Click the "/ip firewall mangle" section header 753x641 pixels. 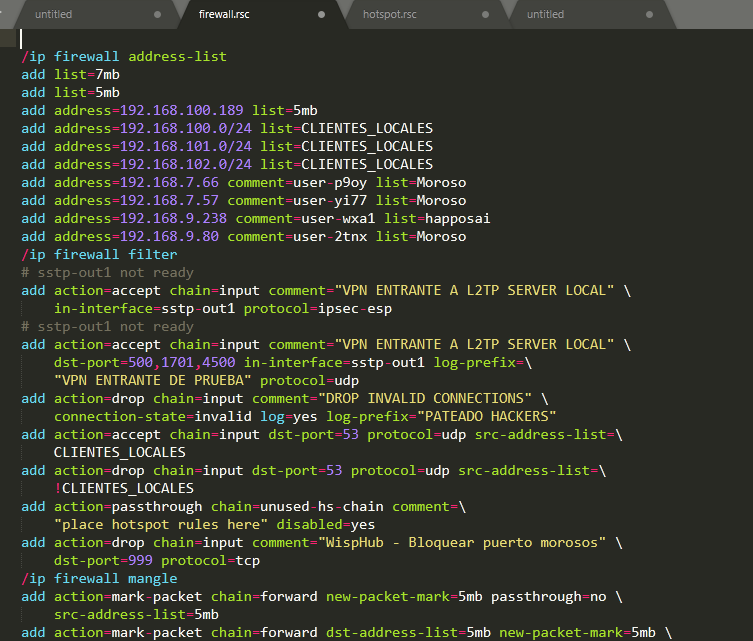pyautogui.click(x=99, y=578)
